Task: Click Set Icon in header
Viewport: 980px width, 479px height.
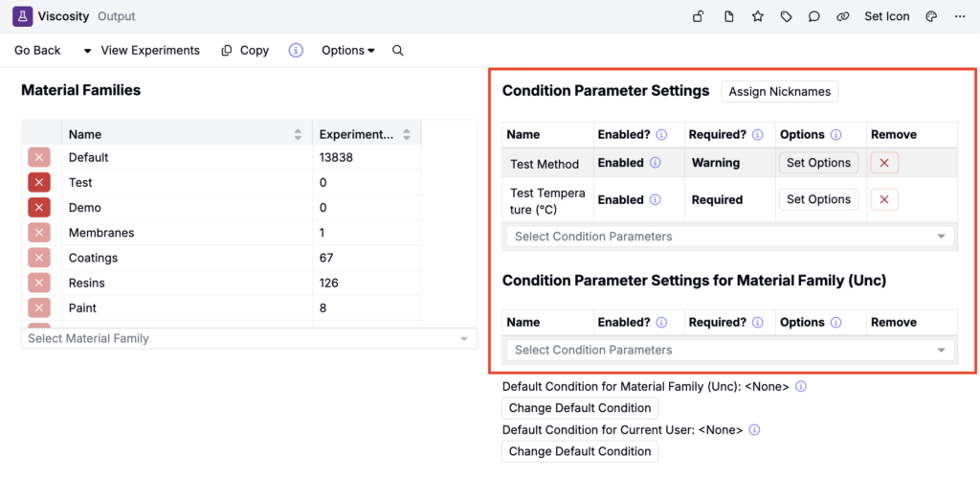Action: click(887, 17)
